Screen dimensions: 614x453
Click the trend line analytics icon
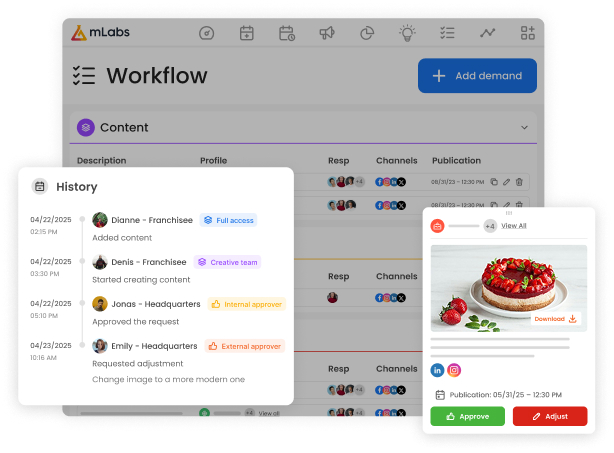point(488,33)
